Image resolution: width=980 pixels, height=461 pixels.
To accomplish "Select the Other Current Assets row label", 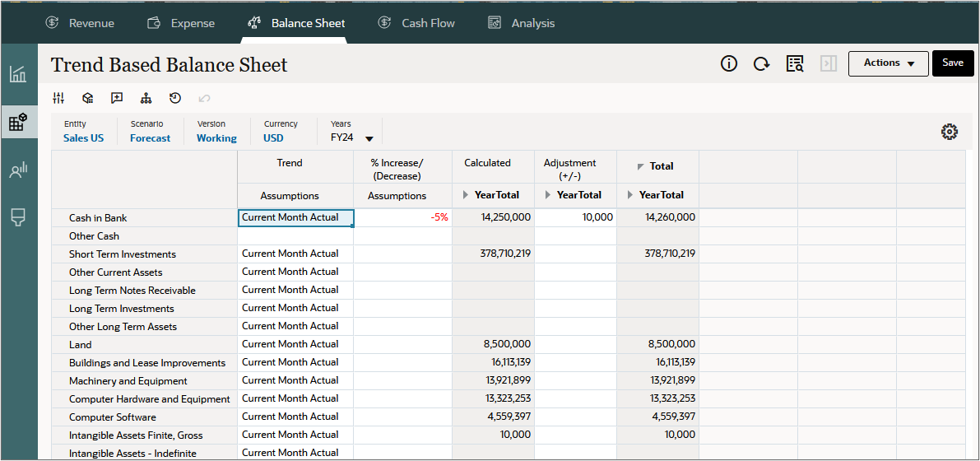I will pos(116,272).
